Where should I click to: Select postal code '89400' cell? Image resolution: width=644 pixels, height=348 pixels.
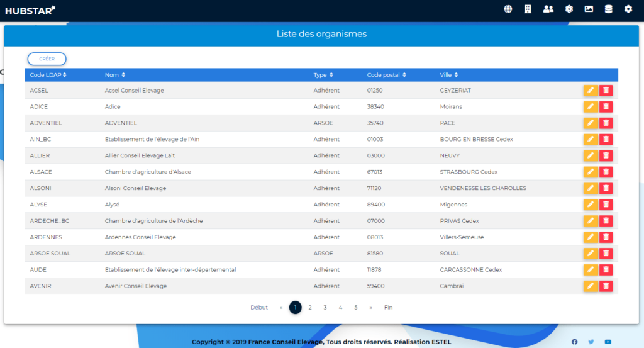(x=376, y=205)
